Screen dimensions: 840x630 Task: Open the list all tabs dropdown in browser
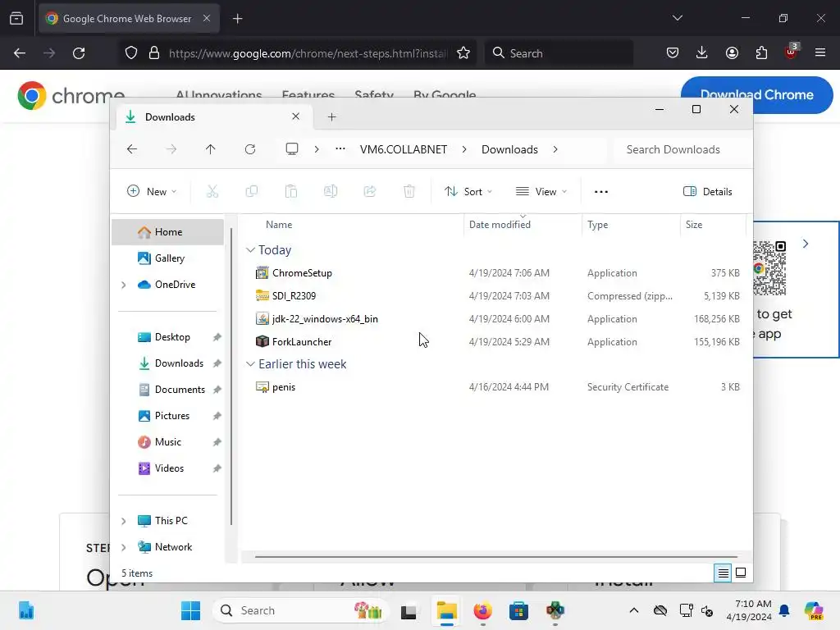[x=677, y=18]
